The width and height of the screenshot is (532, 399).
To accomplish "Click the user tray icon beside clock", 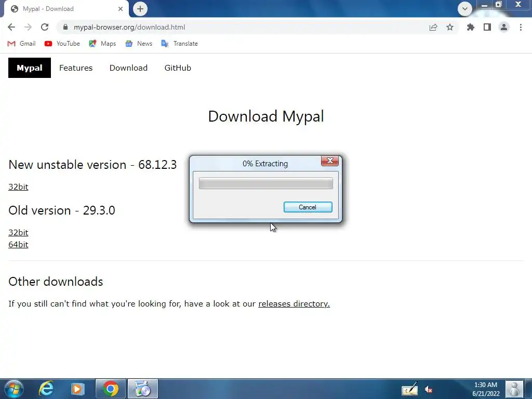I will point(514,389).
